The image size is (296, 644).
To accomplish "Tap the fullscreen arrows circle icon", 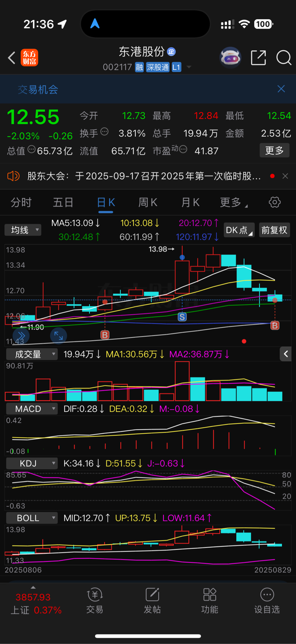I will tap(59, 336).
